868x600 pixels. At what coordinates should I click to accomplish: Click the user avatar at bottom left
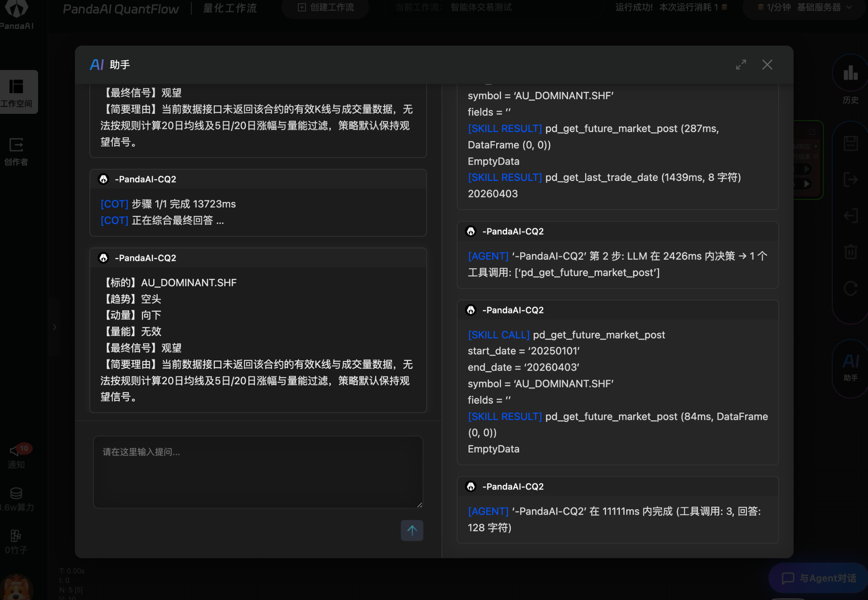pyautogui.click(x=16, y=588)
